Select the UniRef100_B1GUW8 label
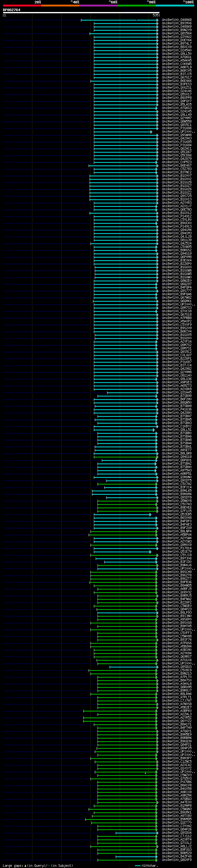The height and width of the screenshot is (868, 197). [x=176, y=270]
